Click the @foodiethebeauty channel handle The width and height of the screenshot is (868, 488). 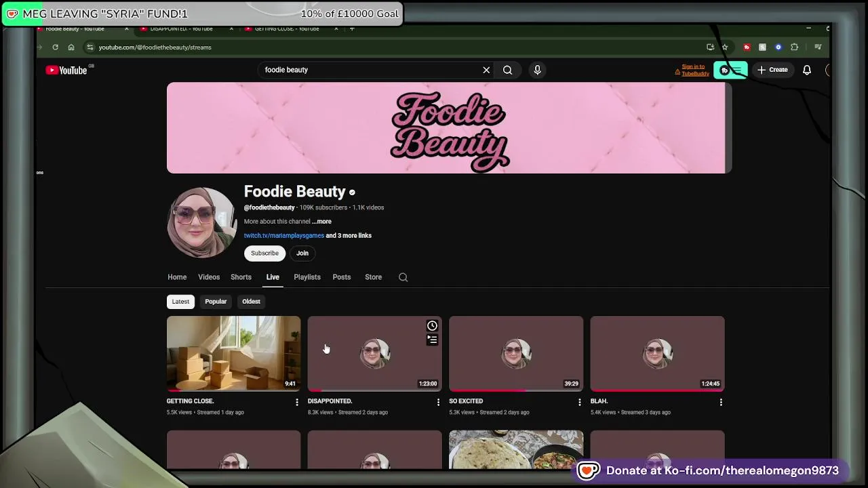click(269, 207)
